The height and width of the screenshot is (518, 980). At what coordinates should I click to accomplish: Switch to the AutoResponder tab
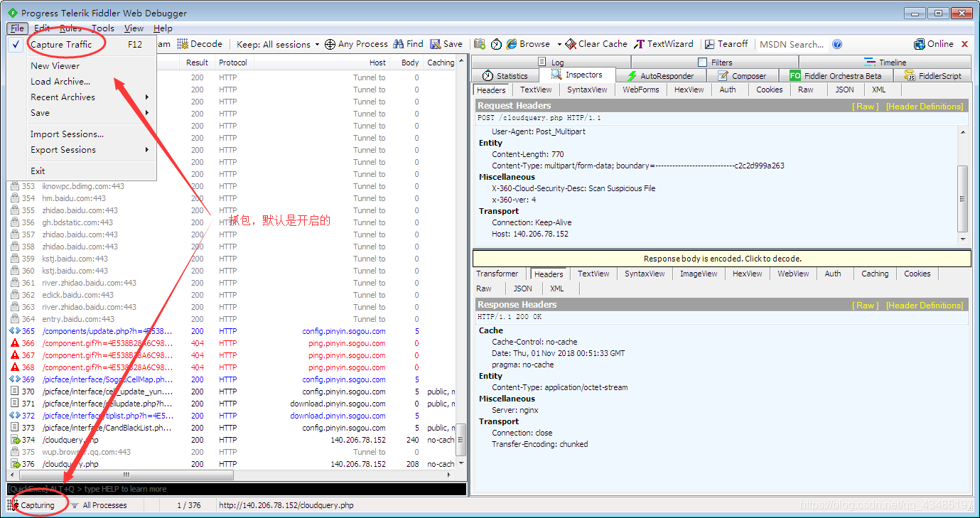(662, 76)
